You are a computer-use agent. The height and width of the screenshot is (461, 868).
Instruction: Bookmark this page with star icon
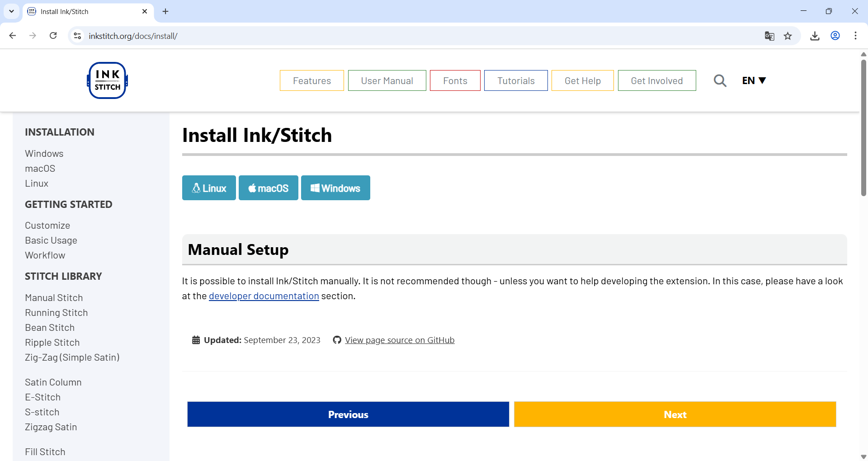coord(788,36)
